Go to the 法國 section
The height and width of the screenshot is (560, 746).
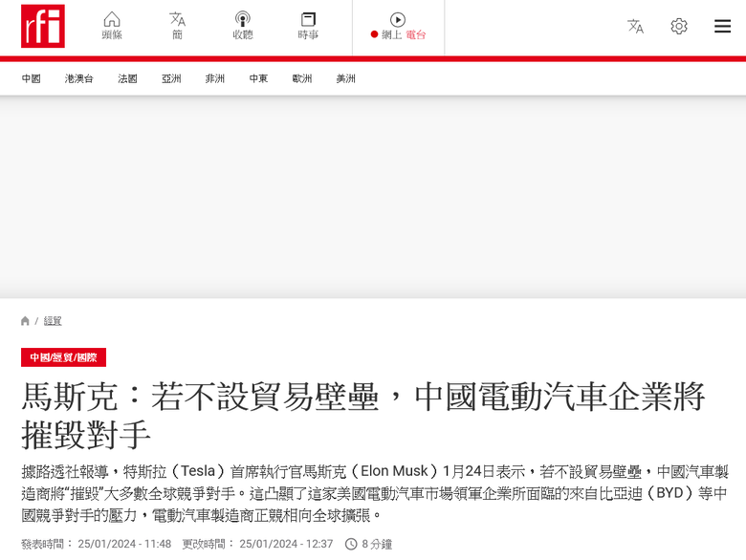coord(127,78)
